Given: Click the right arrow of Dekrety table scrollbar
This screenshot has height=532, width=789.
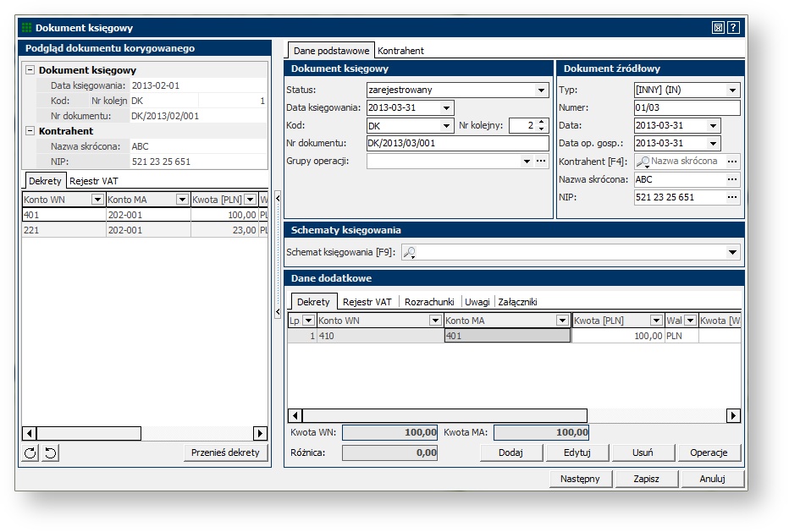Looking at the screenshot, I should tap(733, 415).
